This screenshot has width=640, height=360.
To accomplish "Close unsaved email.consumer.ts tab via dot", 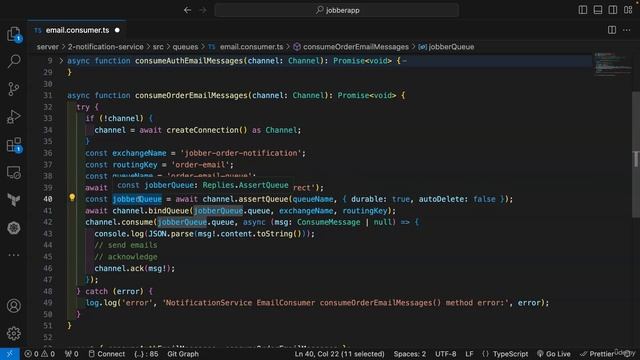I will coord(117,30).
